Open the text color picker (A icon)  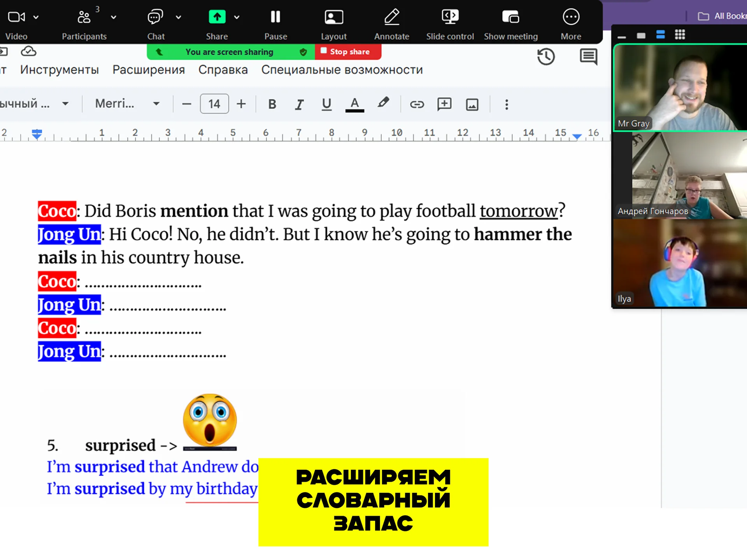pyautogui.click(x=354, y=104)
